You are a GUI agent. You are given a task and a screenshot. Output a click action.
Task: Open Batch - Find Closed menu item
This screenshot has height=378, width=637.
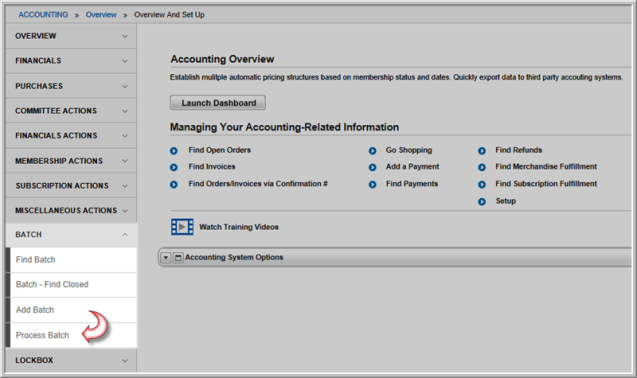[x=52, y=285]
